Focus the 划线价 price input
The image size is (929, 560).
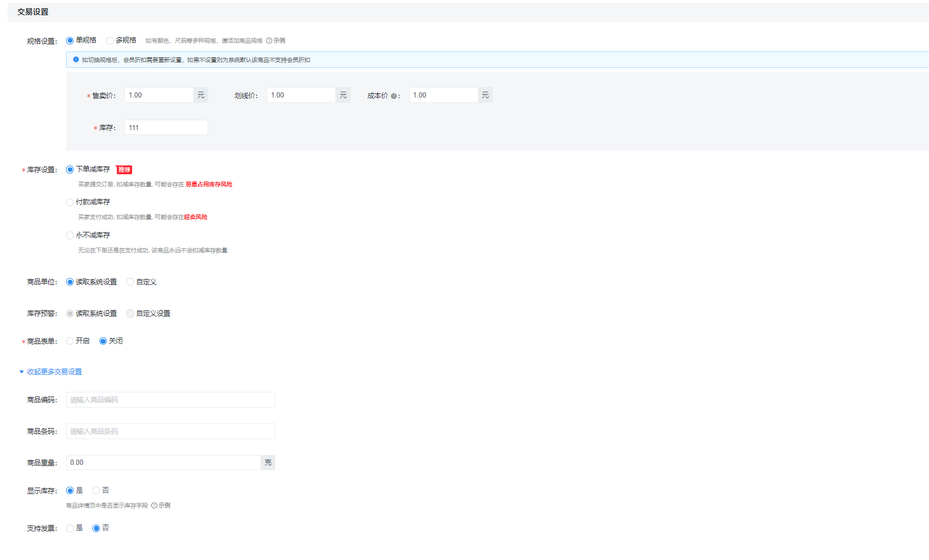[x=301, y=95]
